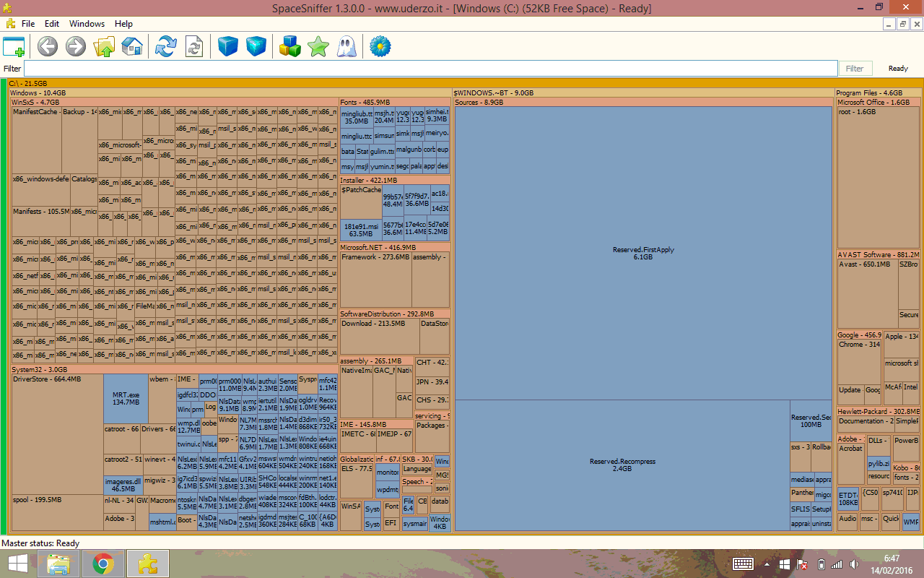Return to the home root view
Image resolution: width=924 pixels, height=578 pixels.
pyautogui.click(x=132, y=47)
